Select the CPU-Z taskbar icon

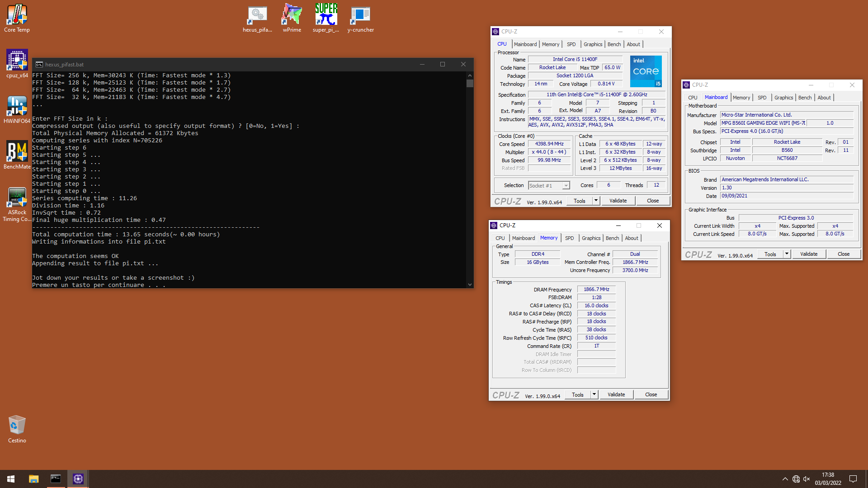78,479
